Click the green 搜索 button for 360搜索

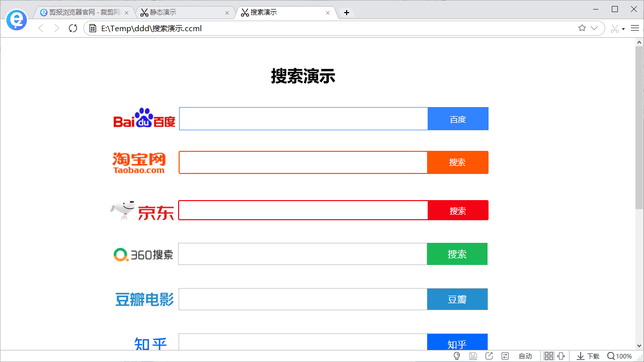[457, 254]
